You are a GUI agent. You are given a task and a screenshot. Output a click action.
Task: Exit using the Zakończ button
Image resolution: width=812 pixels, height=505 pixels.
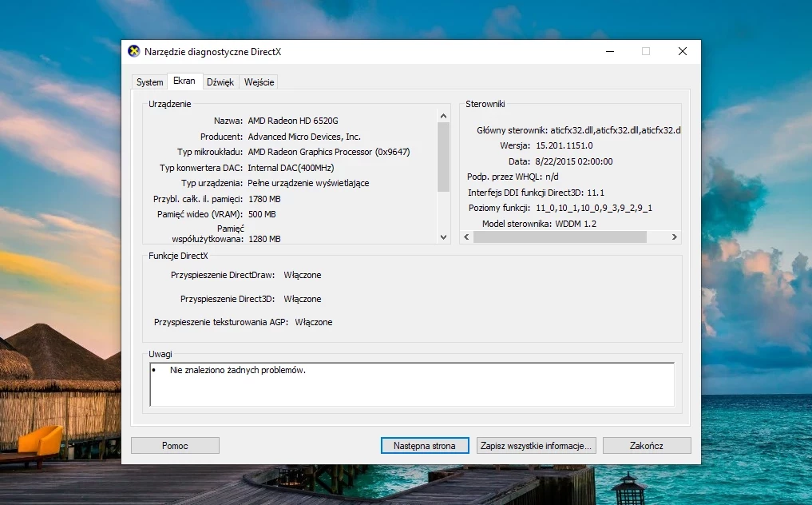point(646,445)
